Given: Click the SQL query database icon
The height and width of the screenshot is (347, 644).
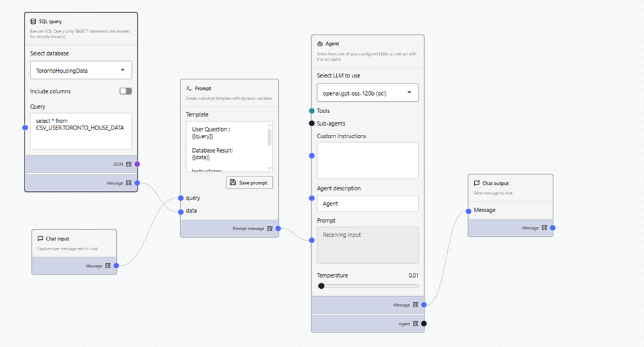Looking at the screenshot, I should coord(34,22).
